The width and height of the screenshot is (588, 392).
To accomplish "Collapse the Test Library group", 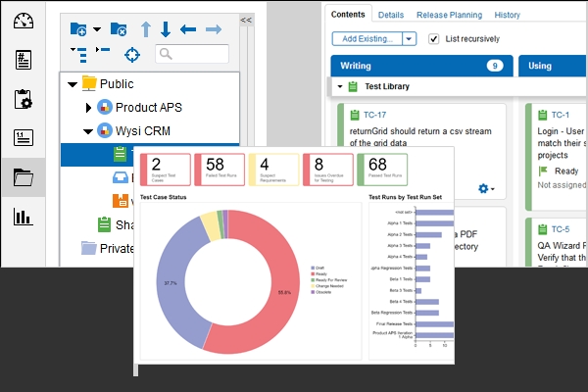I will coord(339,86).
